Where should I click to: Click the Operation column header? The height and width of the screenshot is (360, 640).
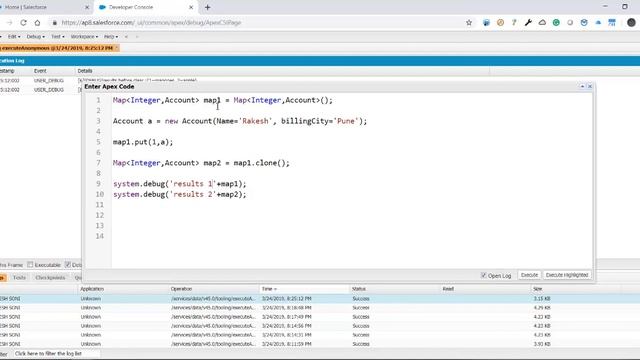click(x=214, y=289)
